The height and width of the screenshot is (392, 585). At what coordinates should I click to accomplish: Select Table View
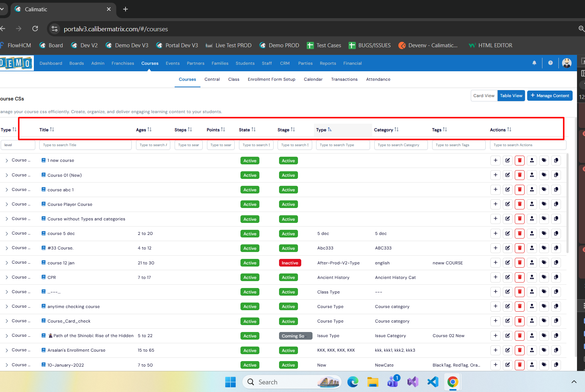[x=511, y=96]
